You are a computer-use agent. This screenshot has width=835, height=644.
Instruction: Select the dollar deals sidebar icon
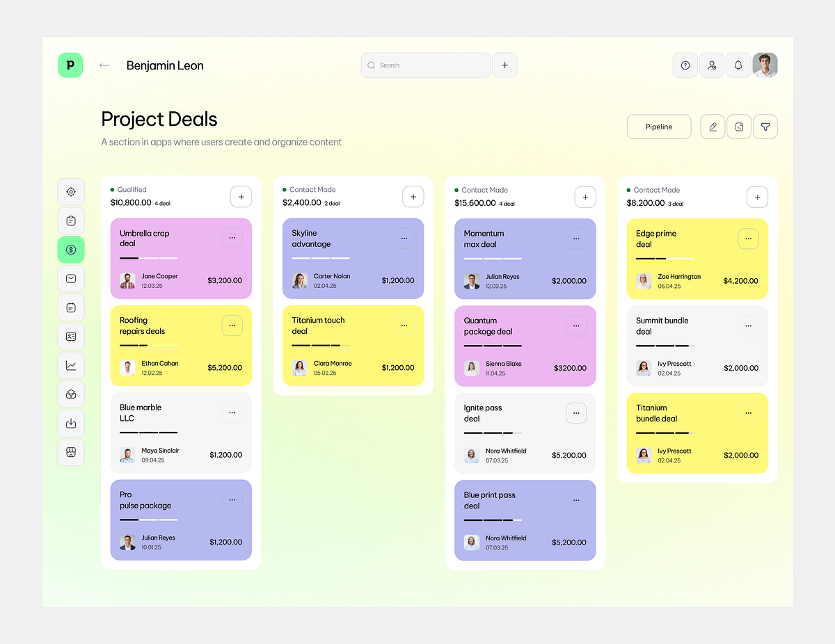click(71, 250)
